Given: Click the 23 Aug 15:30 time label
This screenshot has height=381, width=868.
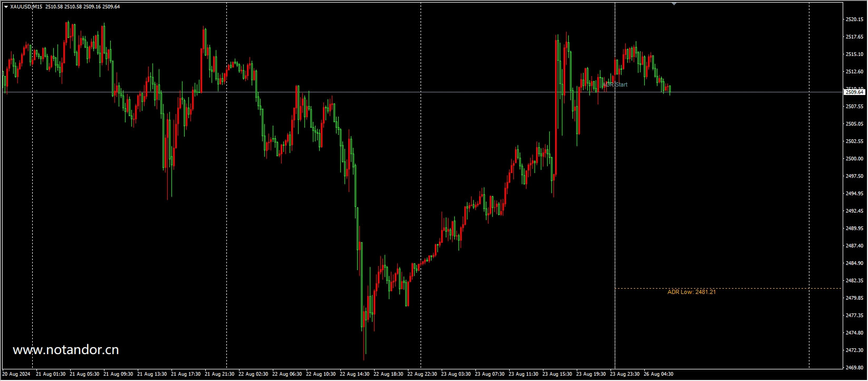Looking at the screenshot, I should tap(557, 374).
